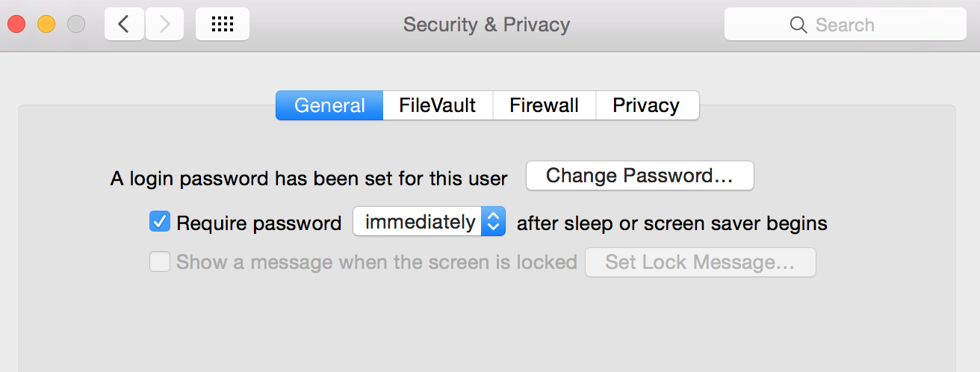Click the gray zoom window button
The height and width of the screenshot is (372, 980).
[x=76, y=25]
